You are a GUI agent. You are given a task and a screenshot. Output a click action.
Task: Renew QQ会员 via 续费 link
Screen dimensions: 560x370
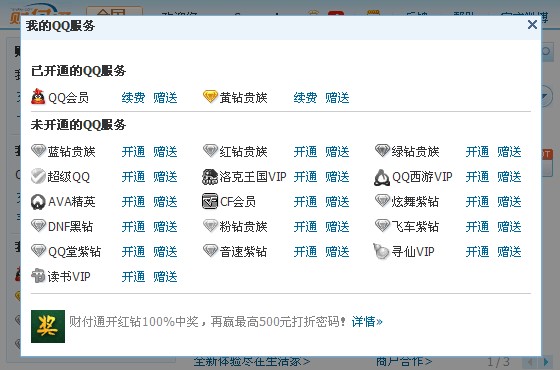point(133,98)
